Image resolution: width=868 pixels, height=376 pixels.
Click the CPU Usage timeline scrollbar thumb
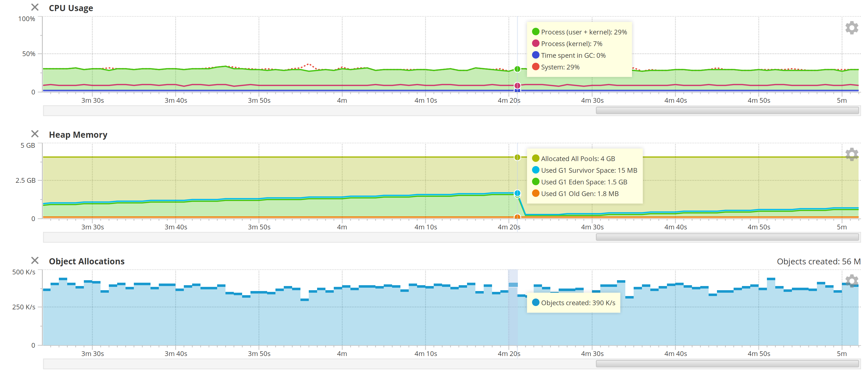pyautogui.click(x=727, y=111)
